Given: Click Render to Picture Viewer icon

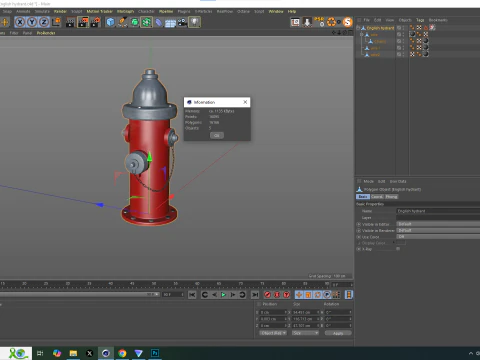Looking at the screenshot, I should (x=83, y=22).
